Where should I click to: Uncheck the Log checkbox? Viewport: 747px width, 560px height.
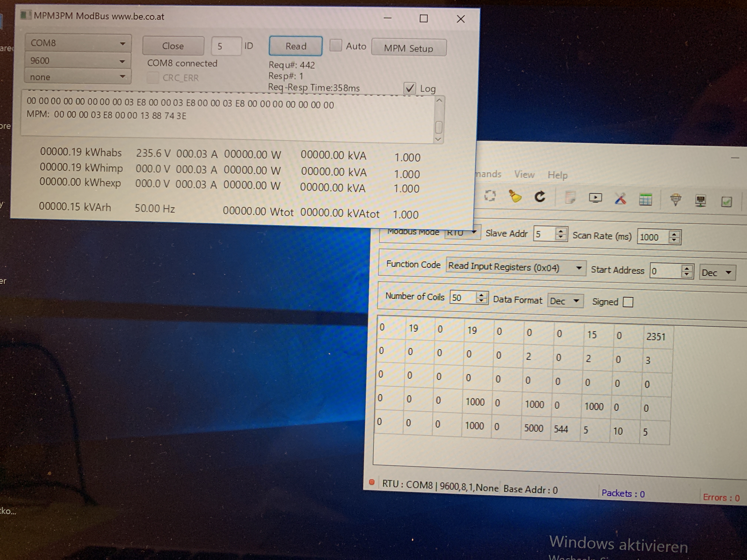(x=410, y=89)
